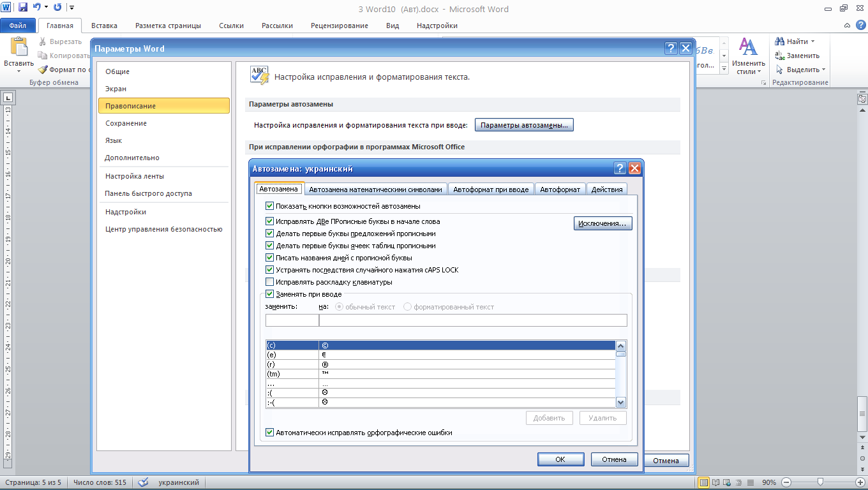The height and width of the screenshot is (490, 868).
Task: Click the autocorrect list scroll down arrow
Action: click(621, 403)
